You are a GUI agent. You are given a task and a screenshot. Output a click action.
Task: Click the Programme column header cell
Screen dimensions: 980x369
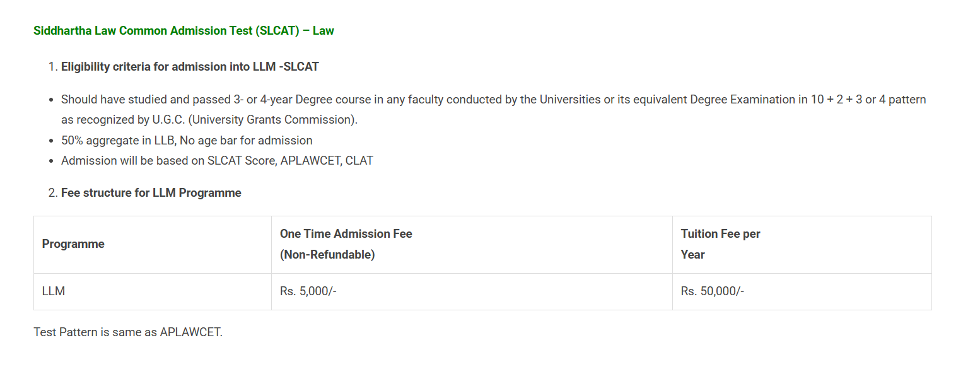pos(153,245)
